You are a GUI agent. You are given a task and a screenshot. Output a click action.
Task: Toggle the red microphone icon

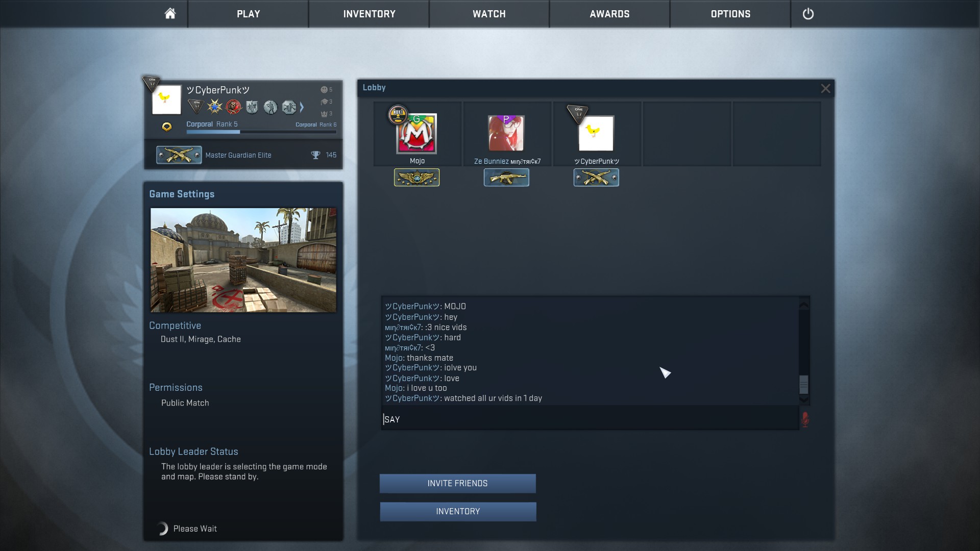805,419
